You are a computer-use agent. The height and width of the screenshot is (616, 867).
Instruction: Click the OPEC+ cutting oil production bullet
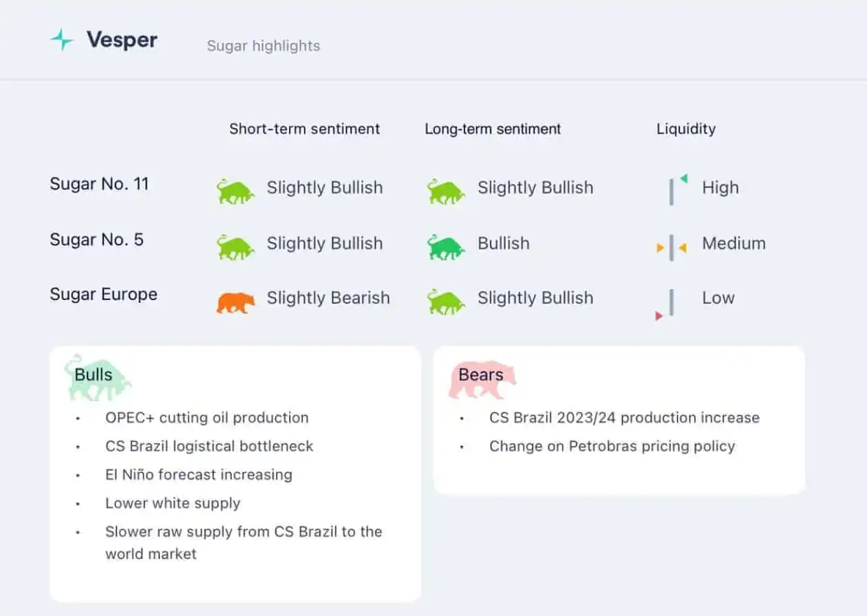(x=206, y=418)
